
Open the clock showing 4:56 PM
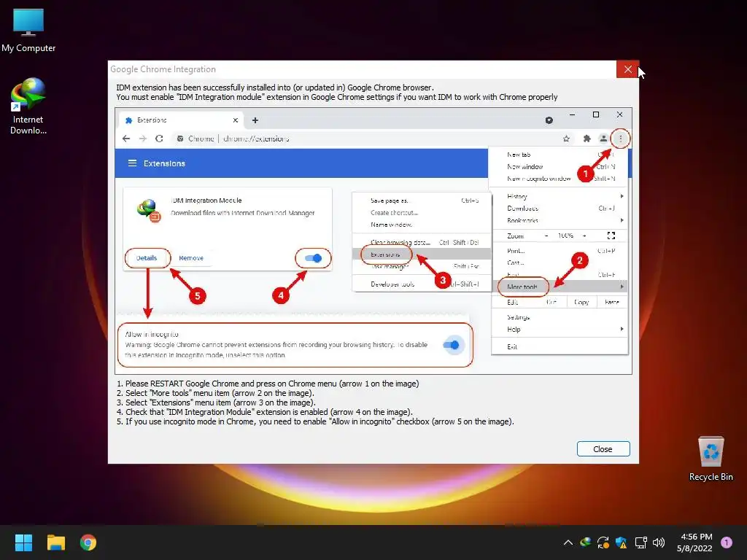click(694, 542)
